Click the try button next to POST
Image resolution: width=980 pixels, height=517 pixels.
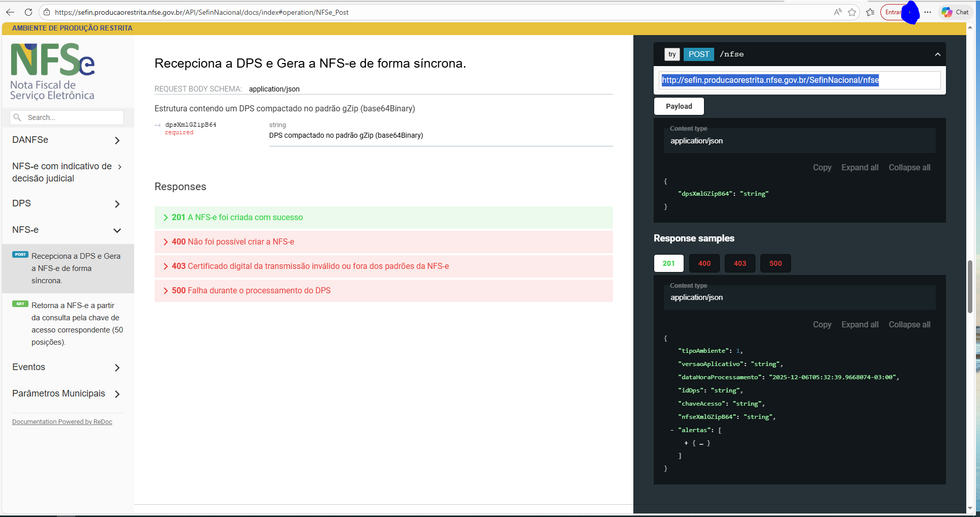[x=672, y=54]
